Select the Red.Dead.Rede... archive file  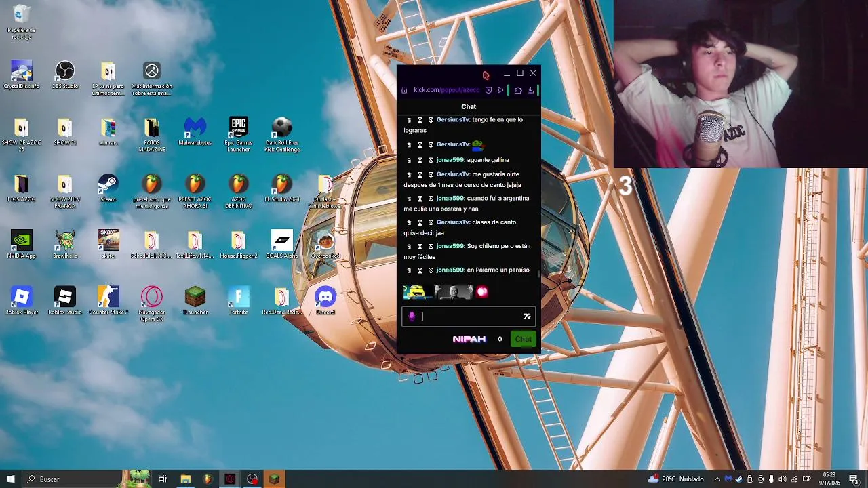point(281,301)
